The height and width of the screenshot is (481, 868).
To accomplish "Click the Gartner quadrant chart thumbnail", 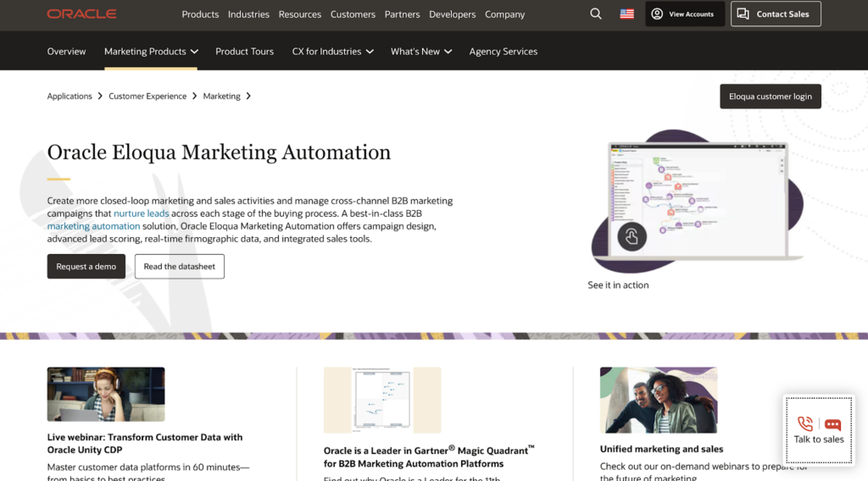I will tap(382, 400).
